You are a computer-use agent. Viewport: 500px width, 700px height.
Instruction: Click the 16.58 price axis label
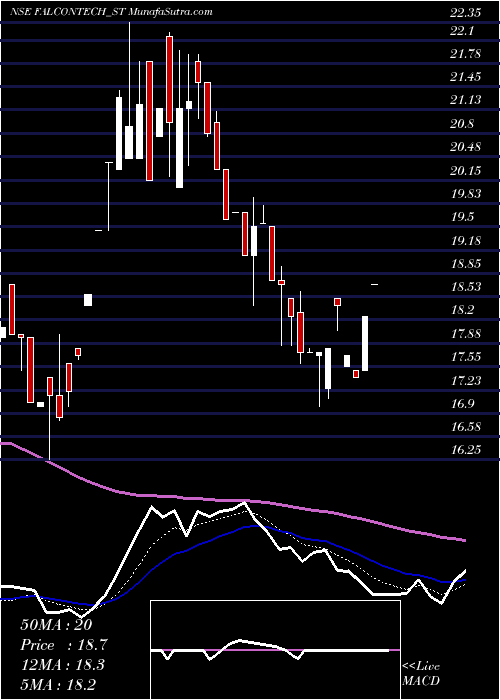(465, 426)
